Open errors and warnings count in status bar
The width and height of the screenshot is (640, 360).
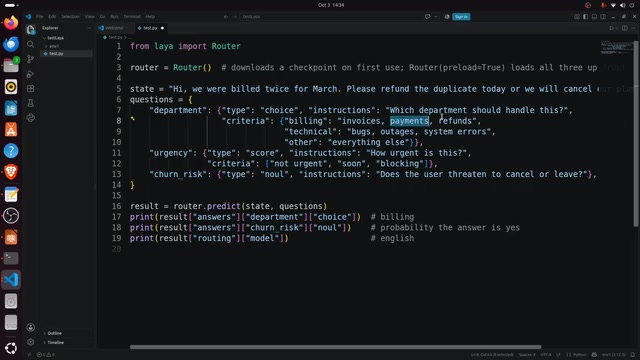click(46, 355)
